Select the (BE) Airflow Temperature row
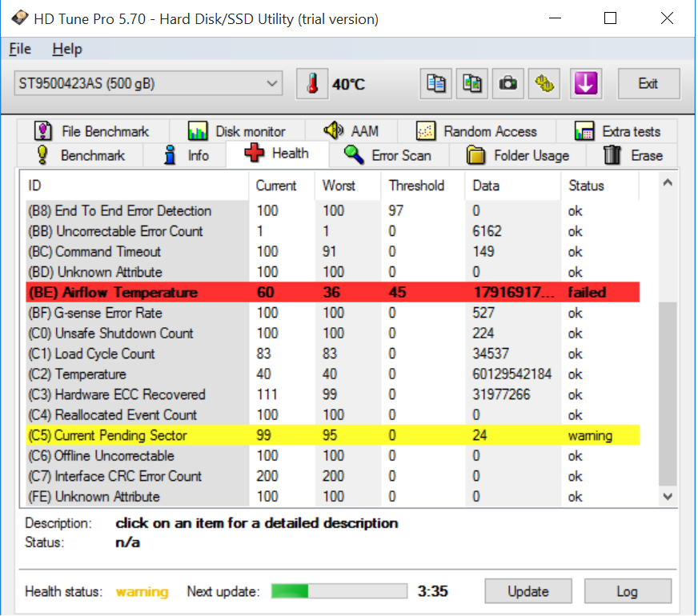The height and width of the screenshot is (616, 698). point(333,292)
